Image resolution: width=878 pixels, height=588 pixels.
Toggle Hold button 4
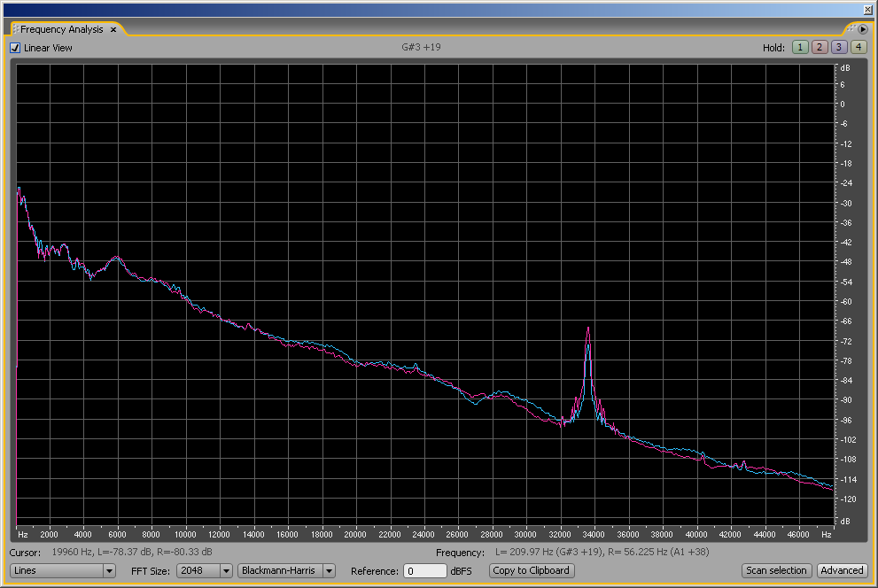click(858, 48)
